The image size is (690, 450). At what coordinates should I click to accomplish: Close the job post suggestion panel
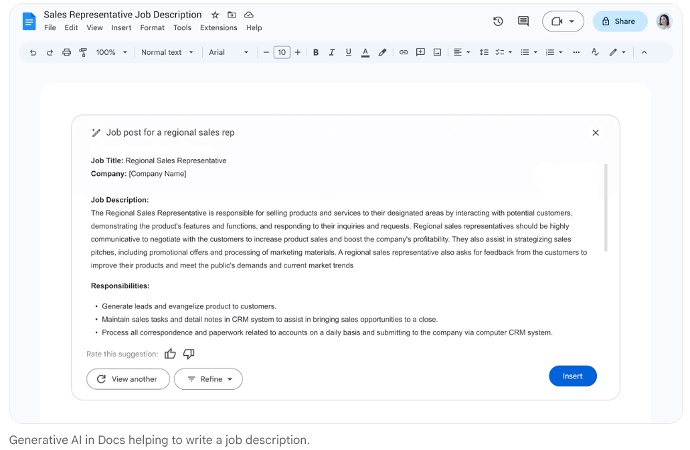coord(595,132)
